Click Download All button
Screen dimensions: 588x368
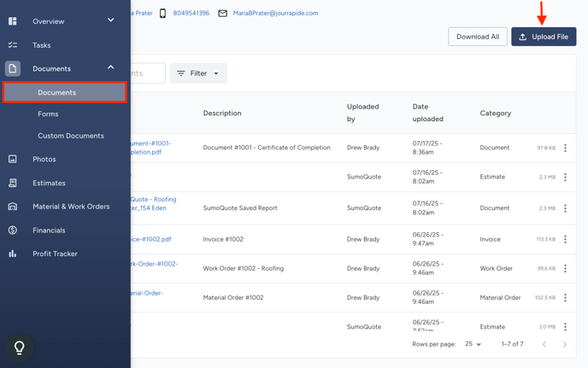(478, 37)
